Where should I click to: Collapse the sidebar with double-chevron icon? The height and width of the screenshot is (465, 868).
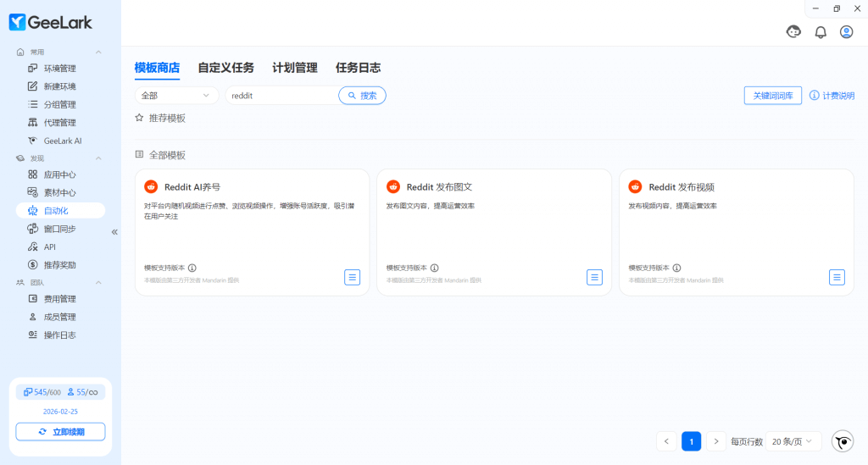click(x=114, y=231)
